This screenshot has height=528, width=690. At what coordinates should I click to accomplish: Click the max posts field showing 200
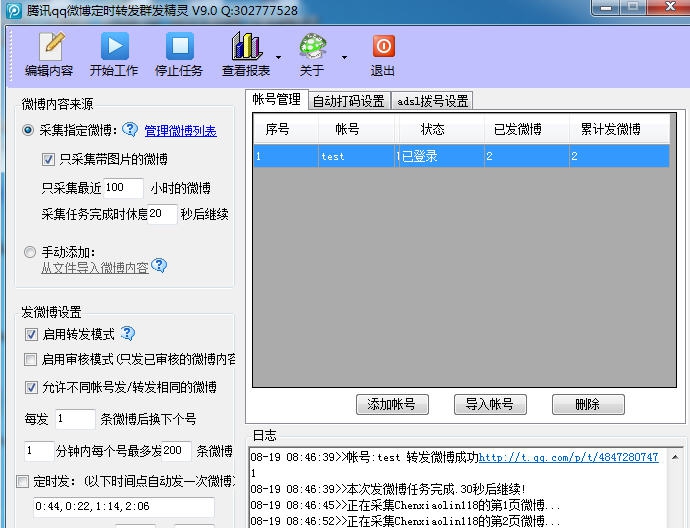coord(176,451)
